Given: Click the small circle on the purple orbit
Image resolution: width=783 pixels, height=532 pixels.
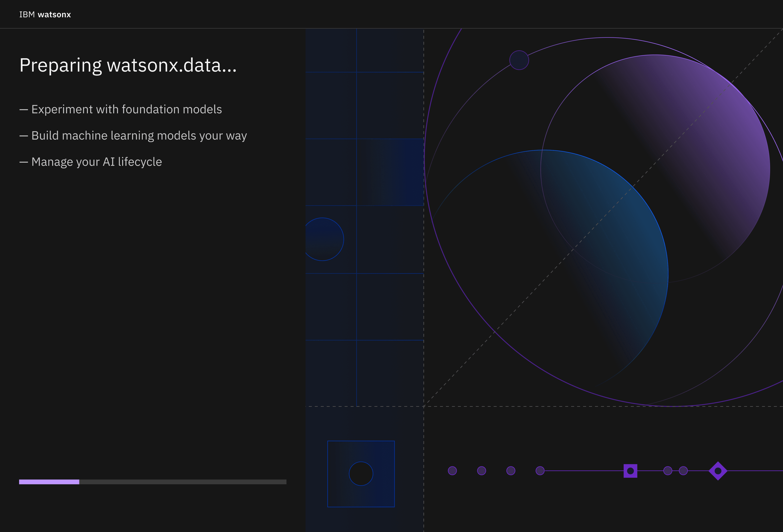Looking at the screenshot, I should click(x=519, y=60).
